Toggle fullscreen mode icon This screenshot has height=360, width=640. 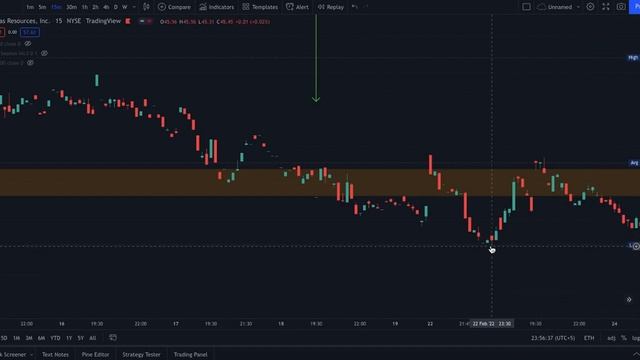[606, 7]
